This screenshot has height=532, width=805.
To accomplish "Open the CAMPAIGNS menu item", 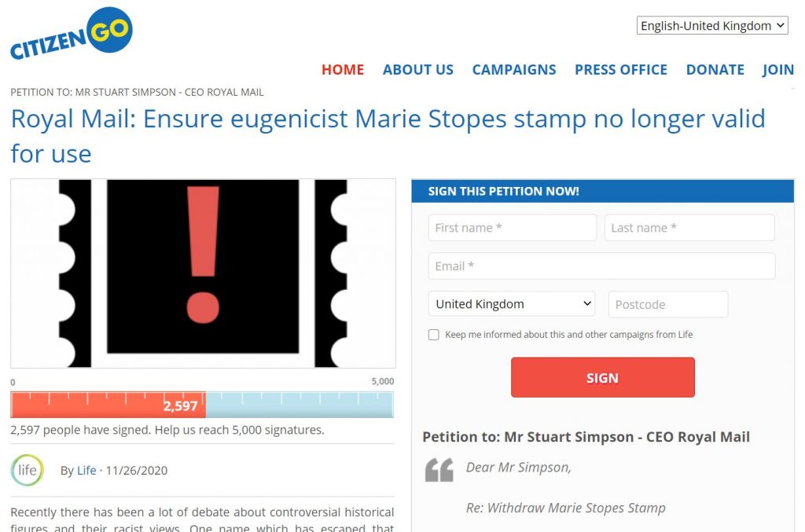I will (514, 69).
